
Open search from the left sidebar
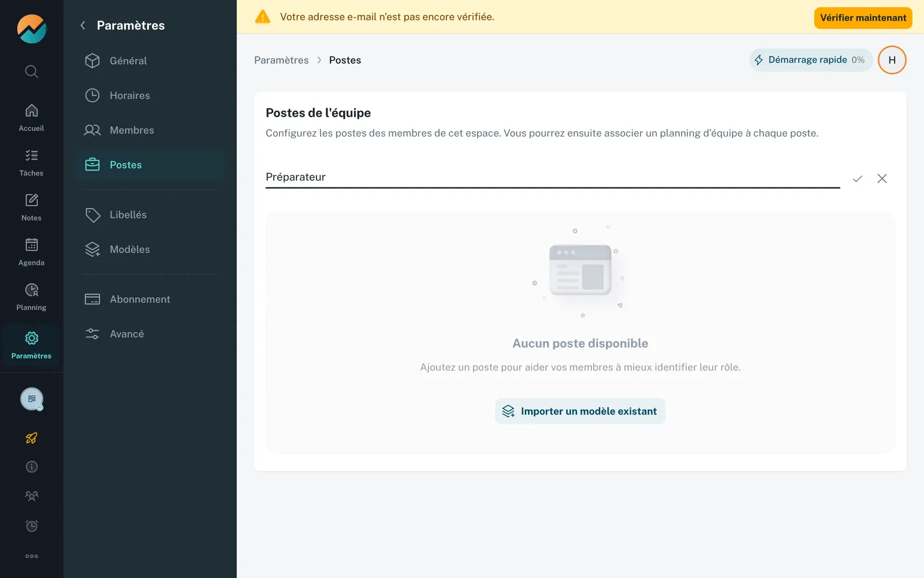click(32, 72)
